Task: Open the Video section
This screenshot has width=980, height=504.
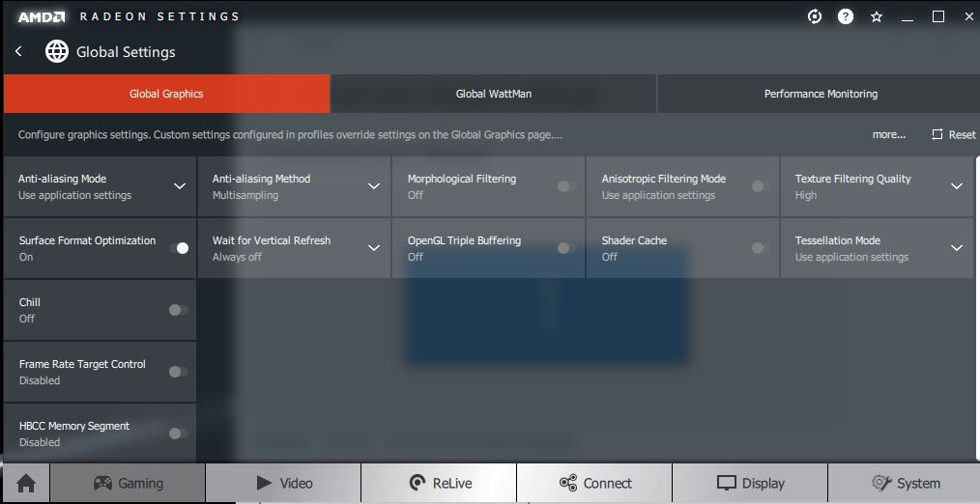Action: pyautogui.click(x=283, y=483)
